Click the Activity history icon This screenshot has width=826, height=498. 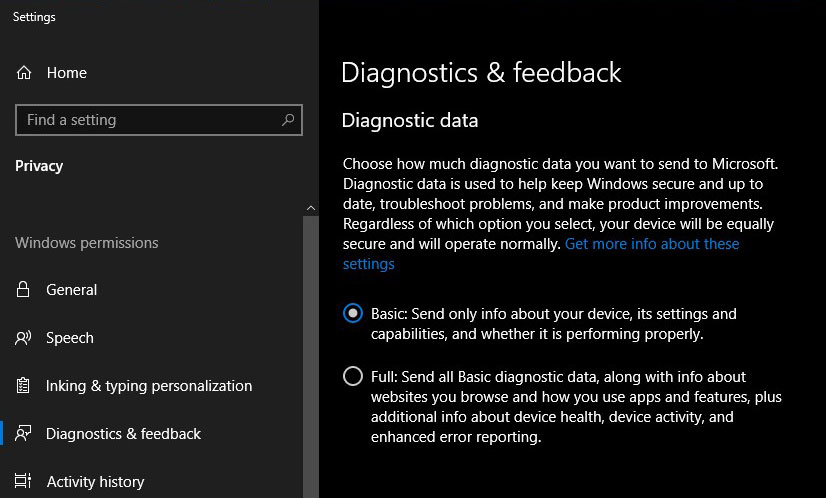pyautogui.click(x=23, y=481)
